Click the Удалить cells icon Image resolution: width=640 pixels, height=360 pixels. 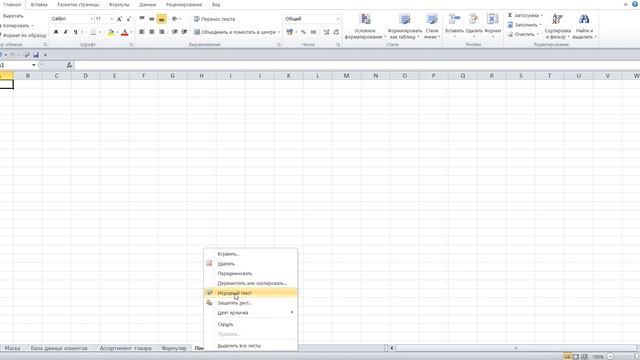(x=474, y=19)
